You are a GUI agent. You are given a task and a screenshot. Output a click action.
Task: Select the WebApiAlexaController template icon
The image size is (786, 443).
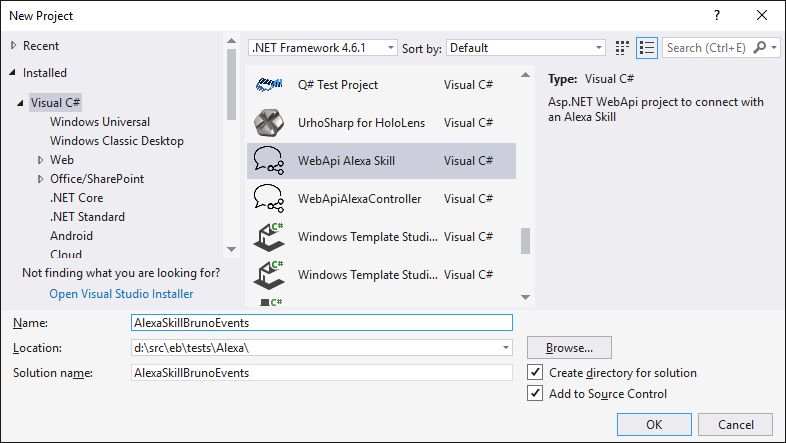[x=267, y=198]
